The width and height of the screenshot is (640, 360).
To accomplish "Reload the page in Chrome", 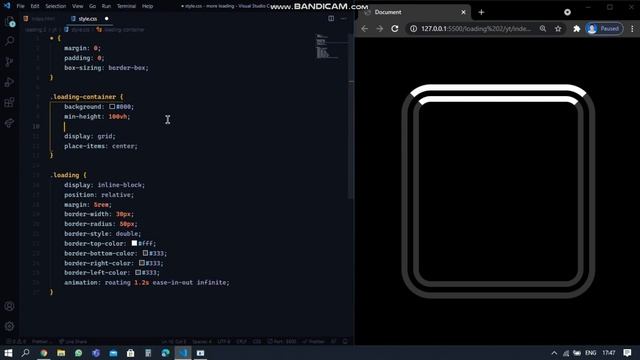I will point(395,29).
